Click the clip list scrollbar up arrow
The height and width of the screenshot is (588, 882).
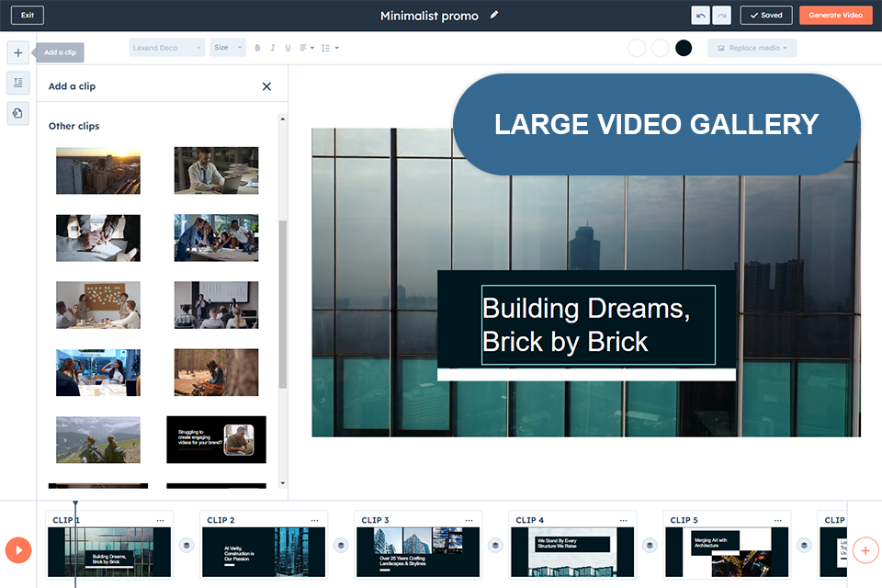pyautogui.click(x=282, y=119)
